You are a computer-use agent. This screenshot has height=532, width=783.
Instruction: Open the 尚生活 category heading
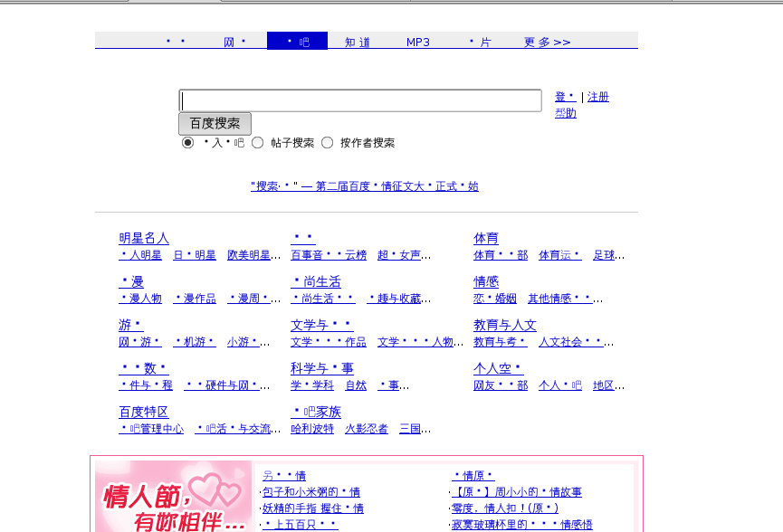pos(316,281)
